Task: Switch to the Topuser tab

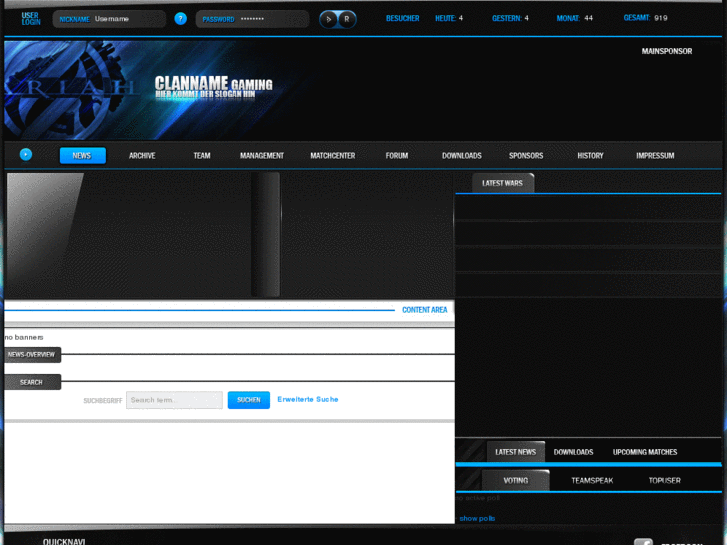Action: click(664, 481)
